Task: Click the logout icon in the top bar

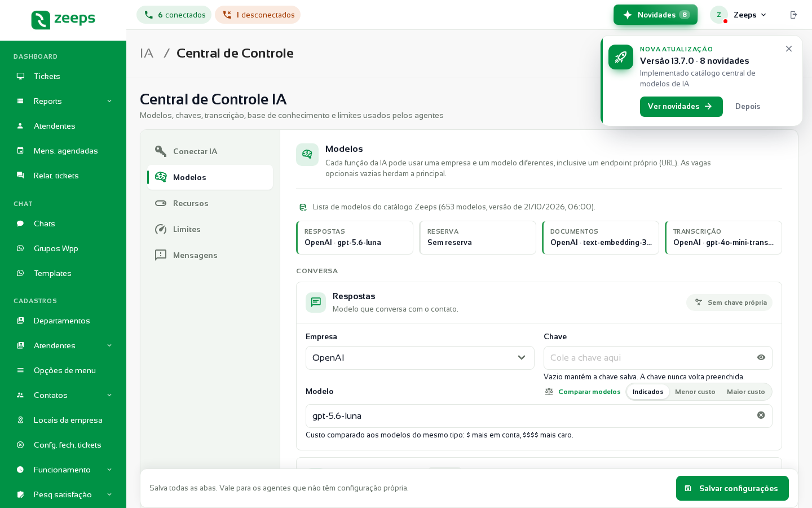Action: point(793,15)
